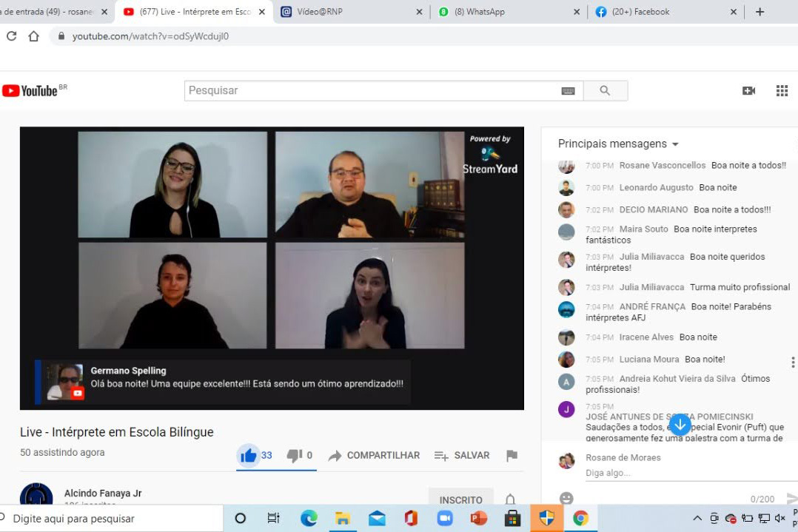The height and width of the screenshot is (532, 798).
Task: Click the INSCRITO subscribed button
Action: (x=460, y=500)
